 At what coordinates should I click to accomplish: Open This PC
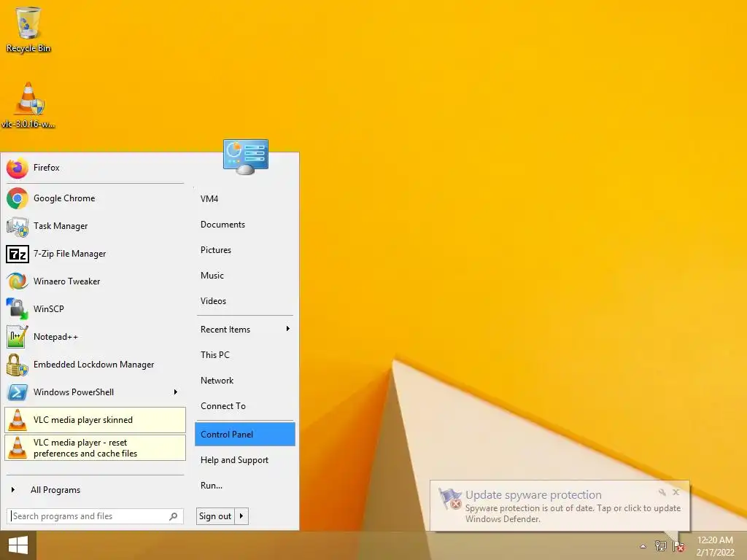click(245, 355)
